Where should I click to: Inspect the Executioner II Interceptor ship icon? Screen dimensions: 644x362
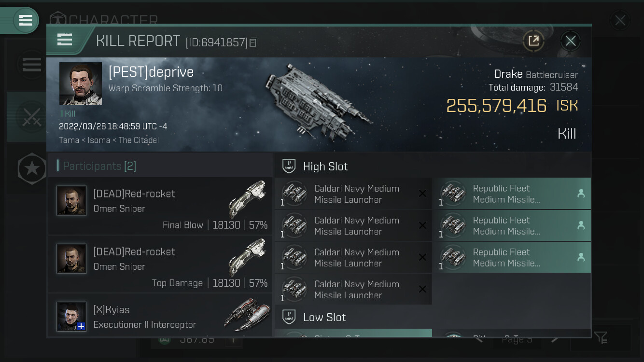pos(248,315)
